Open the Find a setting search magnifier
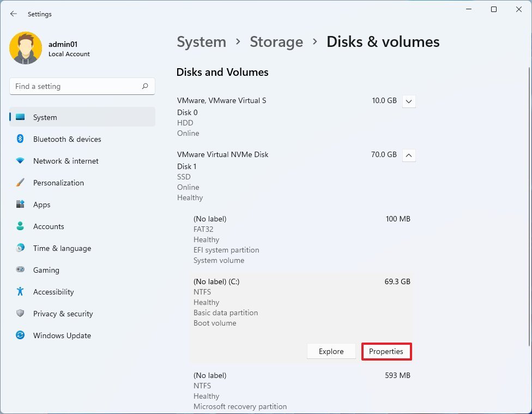 pyautogui.click(x=146, y=86)
